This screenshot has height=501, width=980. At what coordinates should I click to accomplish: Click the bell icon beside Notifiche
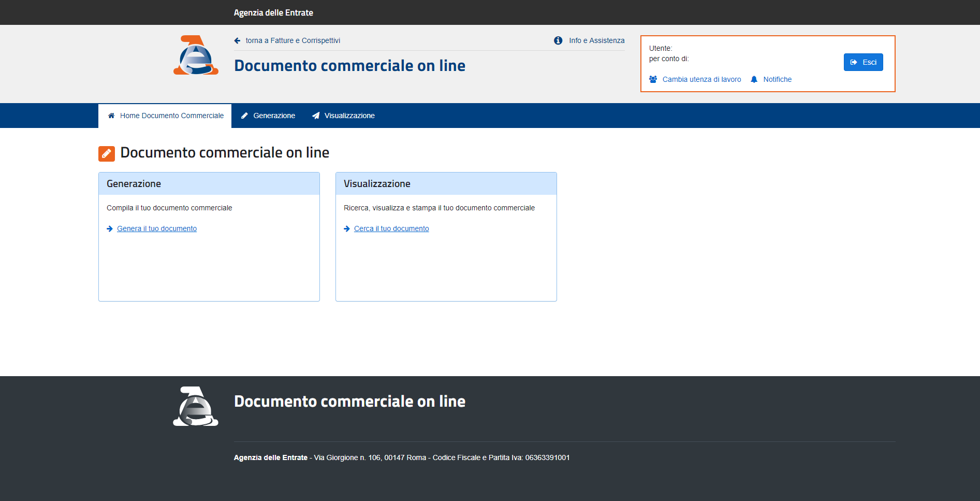754,79
